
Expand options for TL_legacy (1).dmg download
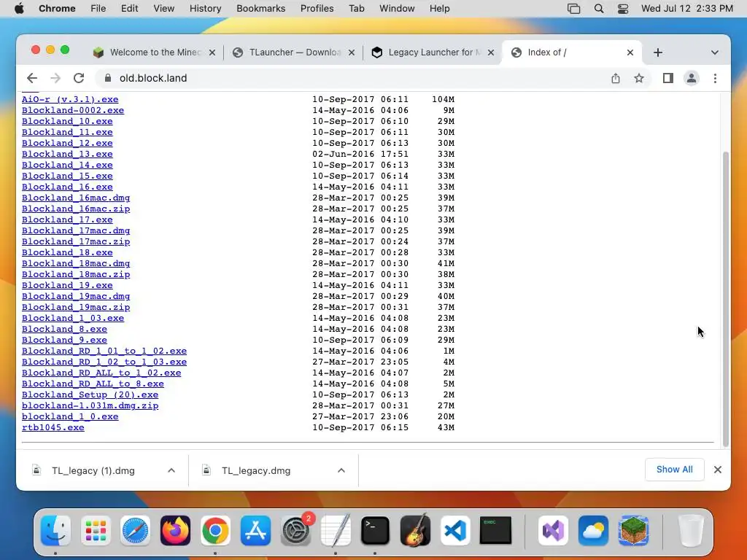point(171,470)
